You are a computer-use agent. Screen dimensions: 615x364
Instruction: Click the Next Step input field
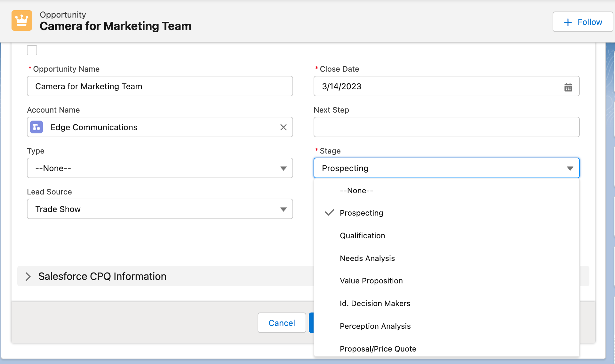click(x=446, y=127)
